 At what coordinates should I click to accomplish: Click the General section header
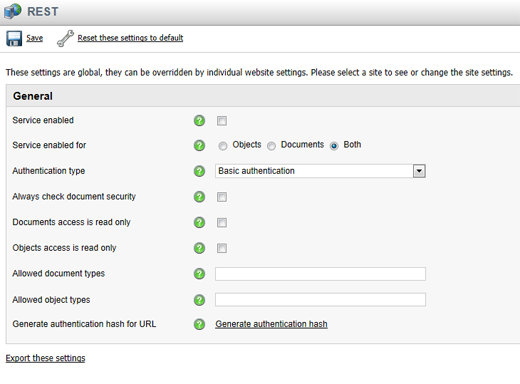click(263, 96)
